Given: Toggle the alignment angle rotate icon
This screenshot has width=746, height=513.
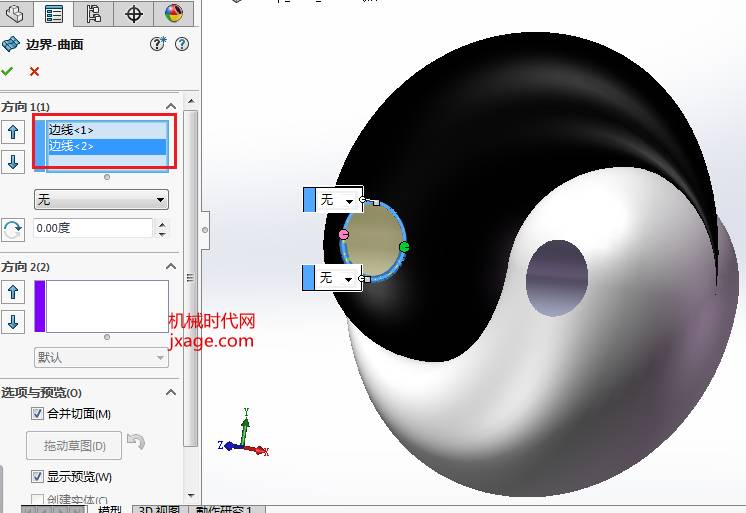Looking at the screenshot, I should point(13,230).
